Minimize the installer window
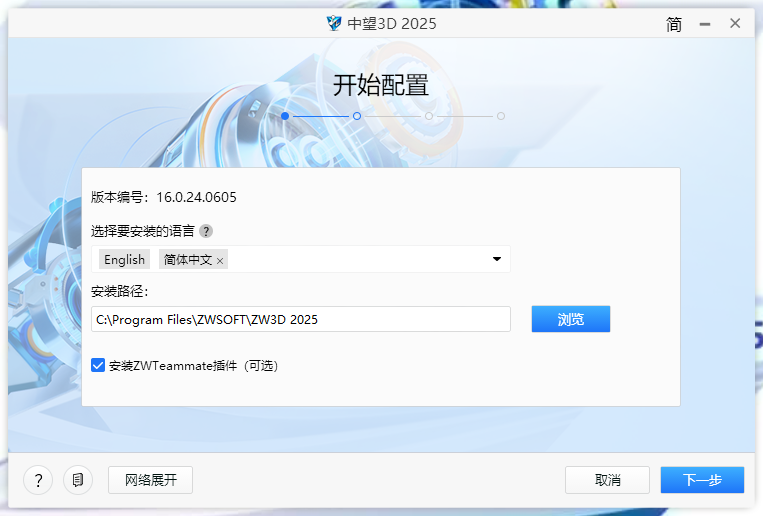 coord(705,23)
